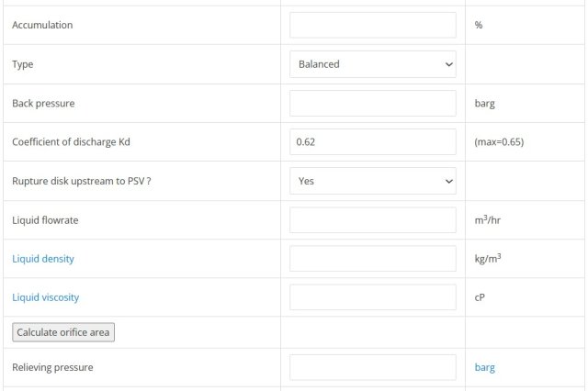Click the Calculate orifice area button
This screenshot has height=391, width=588.
[x=63, y=332]
